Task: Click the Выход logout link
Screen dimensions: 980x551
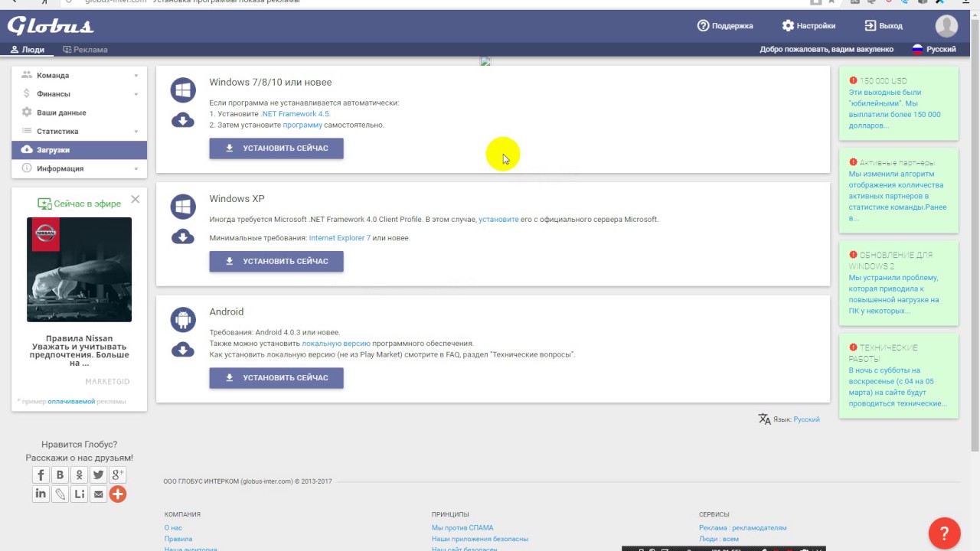Action: pyautogui.click(x=884, y=26)
